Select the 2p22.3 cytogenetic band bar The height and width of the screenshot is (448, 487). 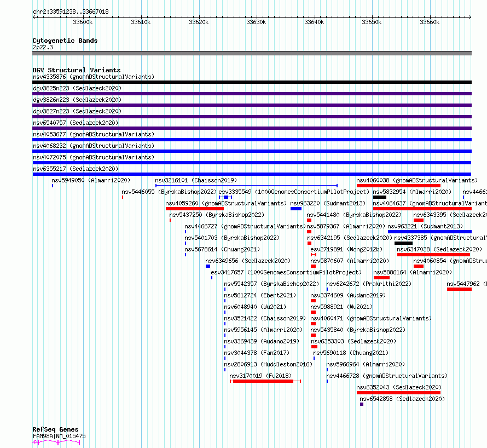tap(252, 53)
